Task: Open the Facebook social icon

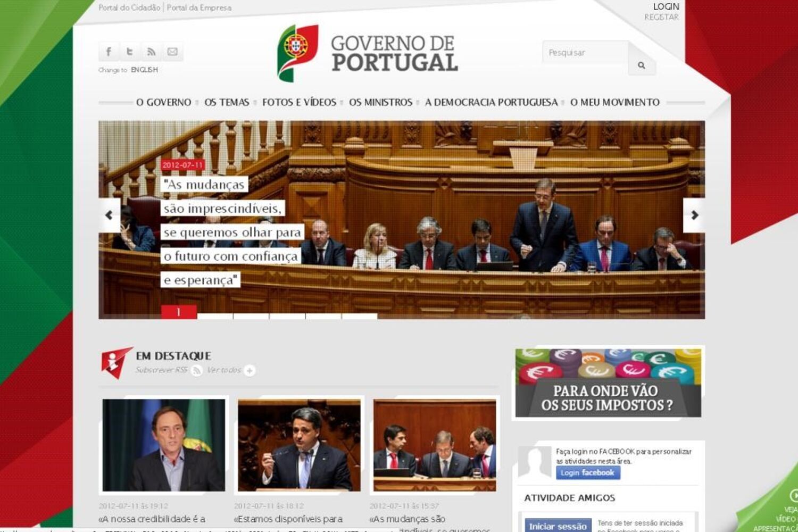Action: 109,52
